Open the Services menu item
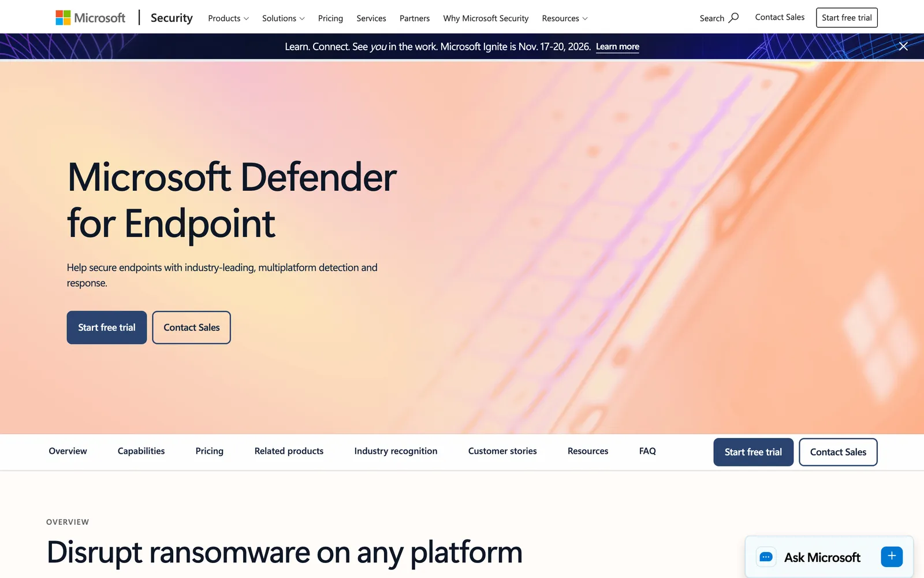The width and height of the screenshot is (924, 578). pyautogui.click(x=371, y=18)
